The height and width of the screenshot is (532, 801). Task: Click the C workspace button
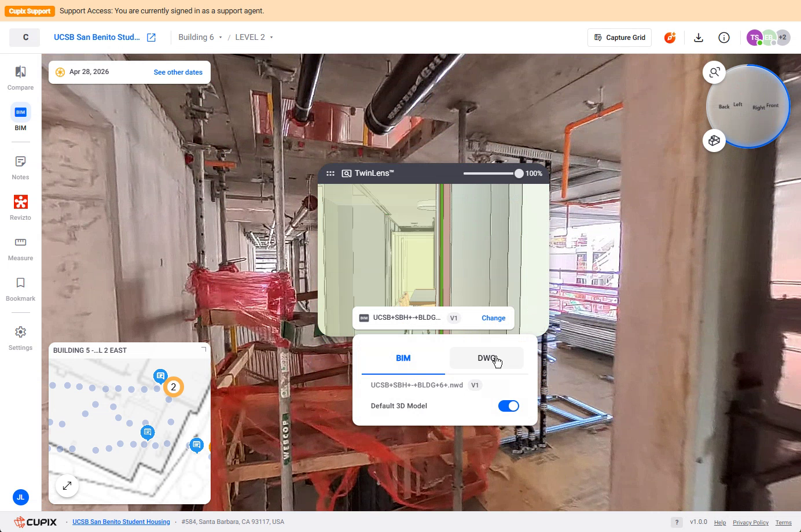(25, 38)
